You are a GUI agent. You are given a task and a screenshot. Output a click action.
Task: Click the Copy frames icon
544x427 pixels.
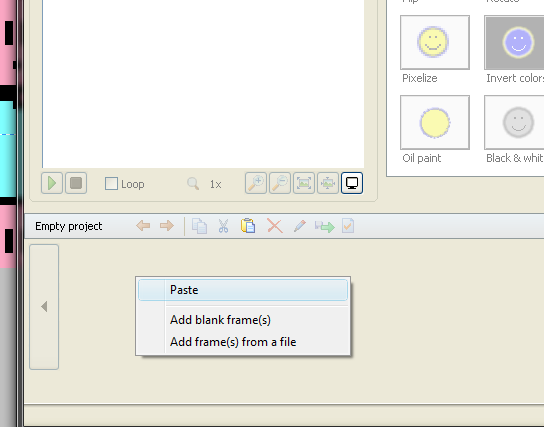[x=199, y=226]
